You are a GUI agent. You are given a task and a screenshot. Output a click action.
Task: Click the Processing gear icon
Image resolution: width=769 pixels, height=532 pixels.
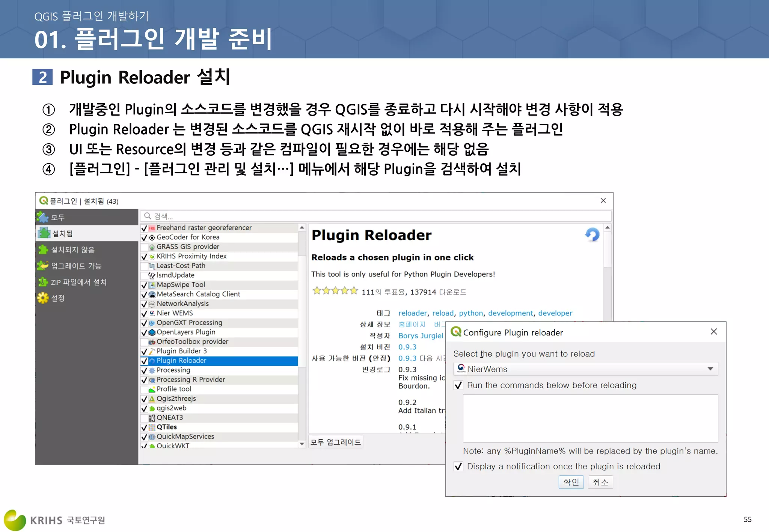tap(152, 371)
